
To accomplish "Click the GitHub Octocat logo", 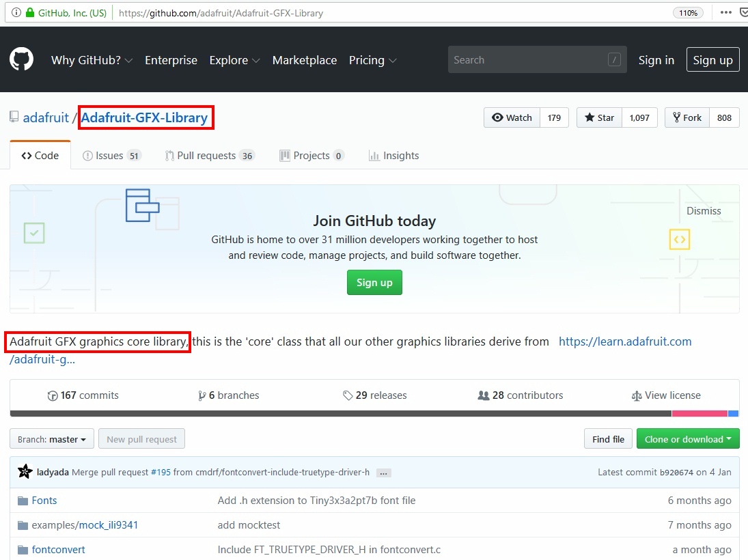I will click(x=21, y=59).
